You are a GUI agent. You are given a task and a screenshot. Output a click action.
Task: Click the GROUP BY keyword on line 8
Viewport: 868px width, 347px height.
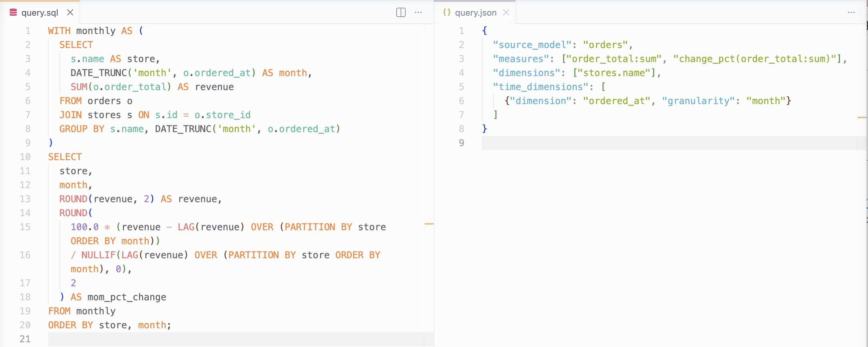(82, 129)
